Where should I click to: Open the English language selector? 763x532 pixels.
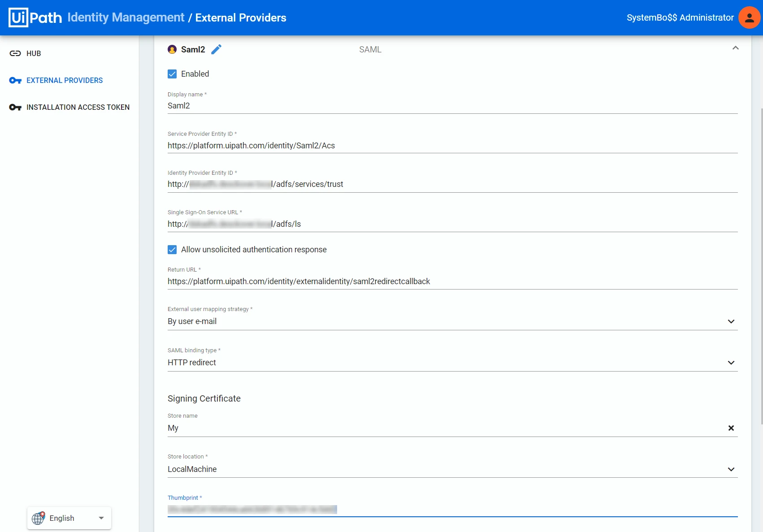coord(69,518)
